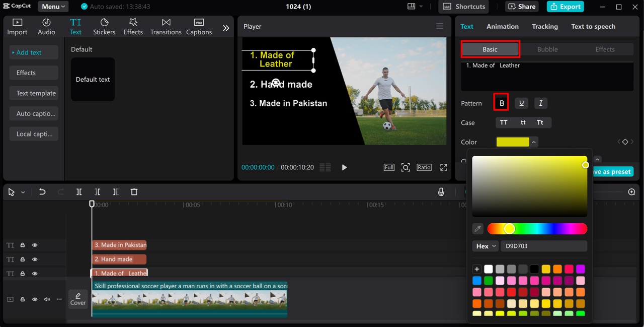Click the Export button
Viewport: 644px width, 327px height.
click(x=566, y=7)
